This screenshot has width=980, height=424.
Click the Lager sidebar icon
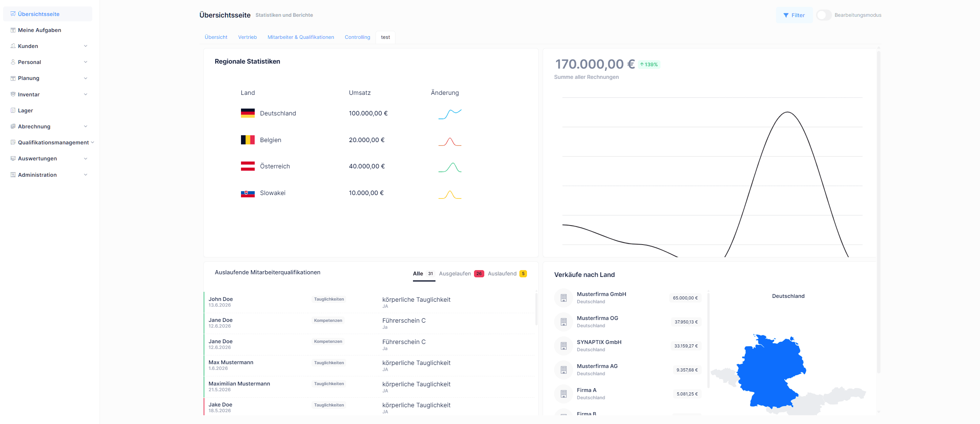point(13,110)
